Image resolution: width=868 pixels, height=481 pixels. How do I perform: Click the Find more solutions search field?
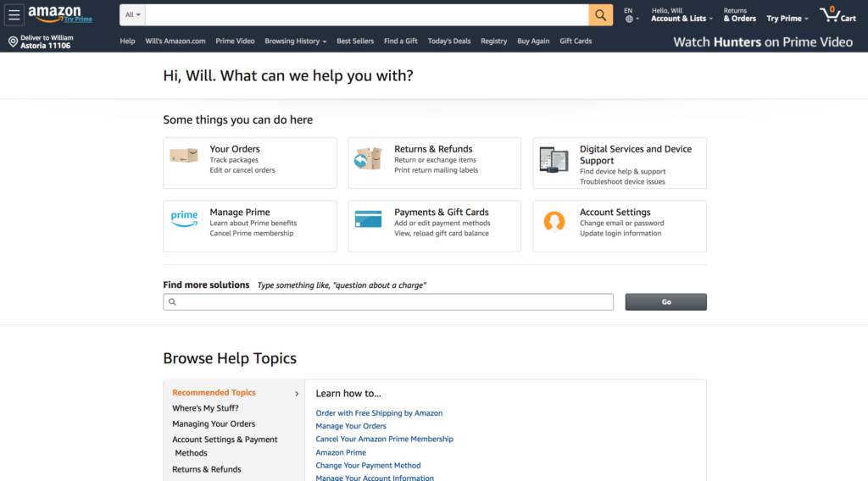point(388,301)
